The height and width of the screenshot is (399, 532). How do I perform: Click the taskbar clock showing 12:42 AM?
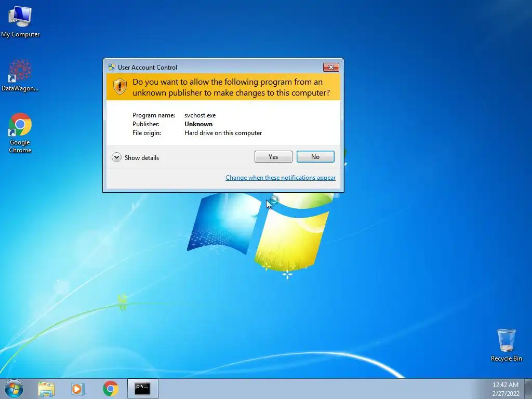[x=505, y=385]
